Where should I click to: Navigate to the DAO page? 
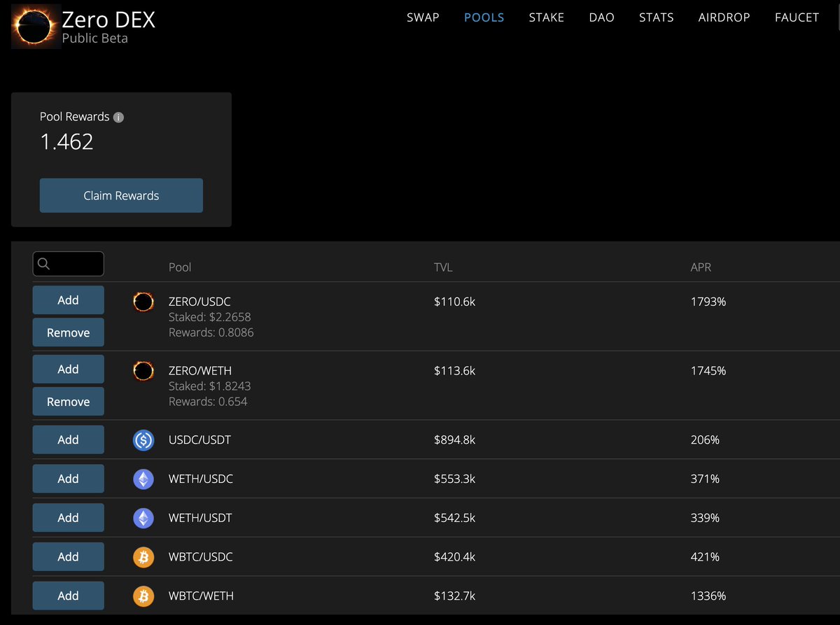pos(601,17)
